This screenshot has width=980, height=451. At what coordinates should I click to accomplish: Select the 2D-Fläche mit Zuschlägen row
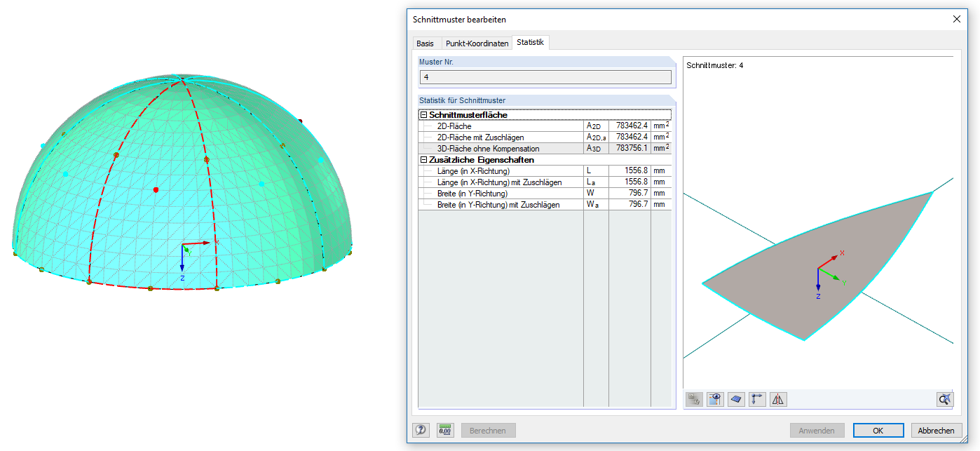click(545, 137)
